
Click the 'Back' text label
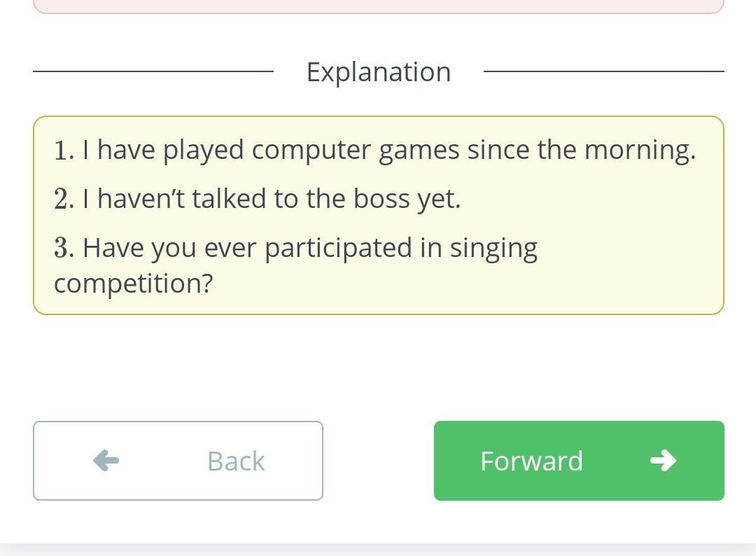(x=237, y=461)
